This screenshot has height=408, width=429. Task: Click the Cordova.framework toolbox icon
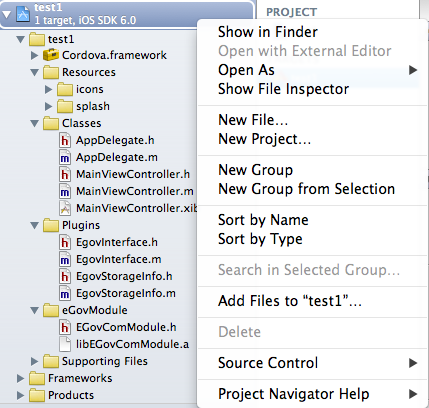click(51, 55)
